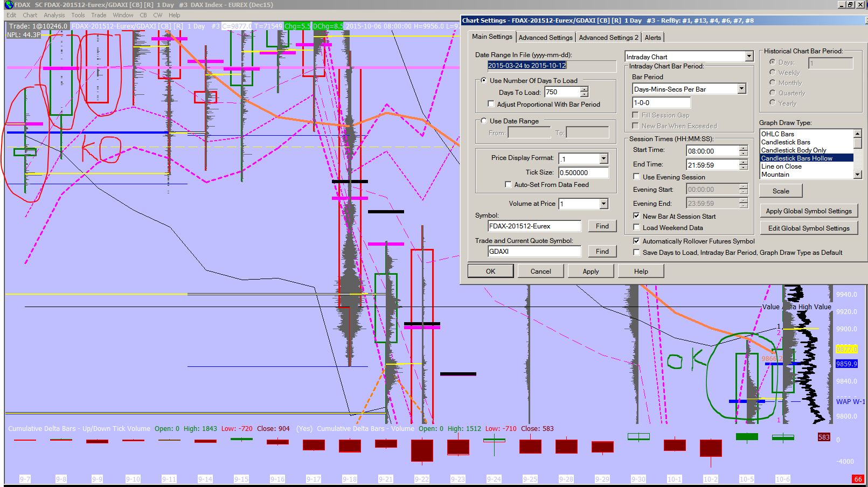This screenshot has width=868, height=487.
Task: Click the red 66 indicator at bottom right
Action: click(x=858, y=479)
